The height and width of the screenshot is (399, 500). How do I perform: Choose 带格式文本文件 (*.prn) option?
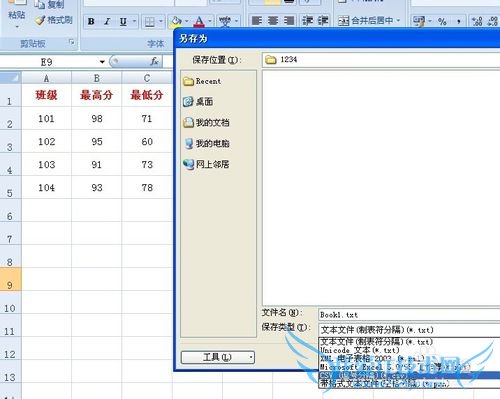410,384
